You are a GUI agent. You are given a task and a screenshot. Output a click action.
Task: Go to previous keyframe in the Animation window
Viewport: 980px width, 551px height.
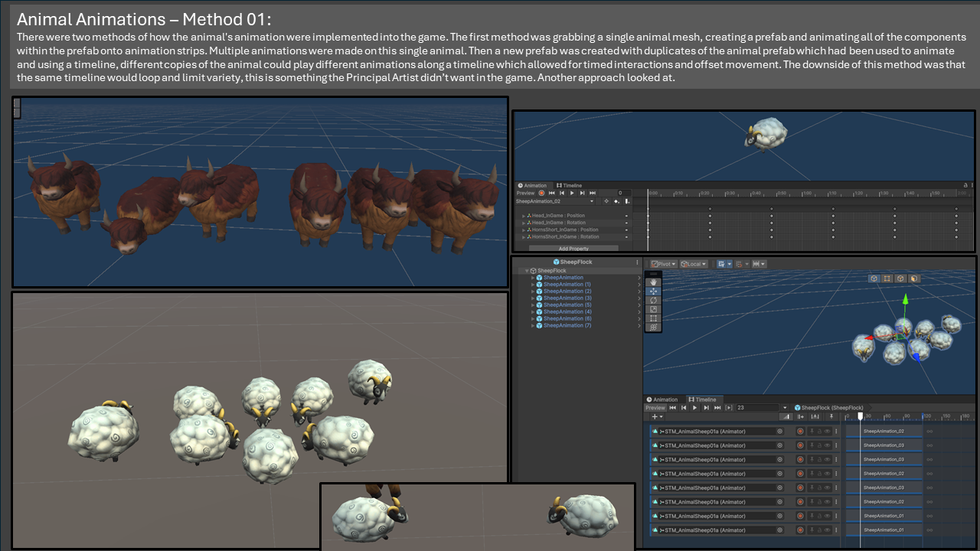pyautogui.click(x=561, y=193)
